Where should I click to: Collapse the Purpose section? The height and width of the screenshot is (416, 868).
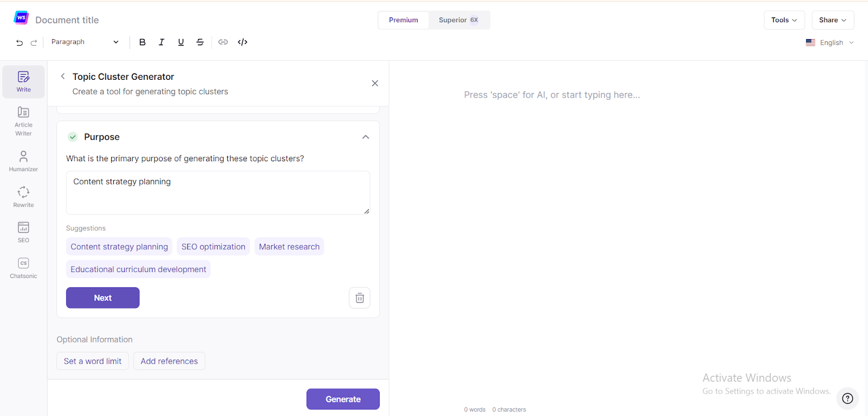pyautogui.click(x=366, y=137)
